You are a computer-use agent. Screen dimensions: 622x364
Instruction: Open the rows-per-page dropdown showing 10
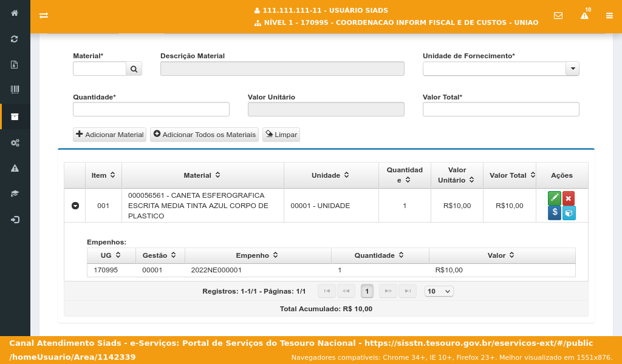click(439, 291)
